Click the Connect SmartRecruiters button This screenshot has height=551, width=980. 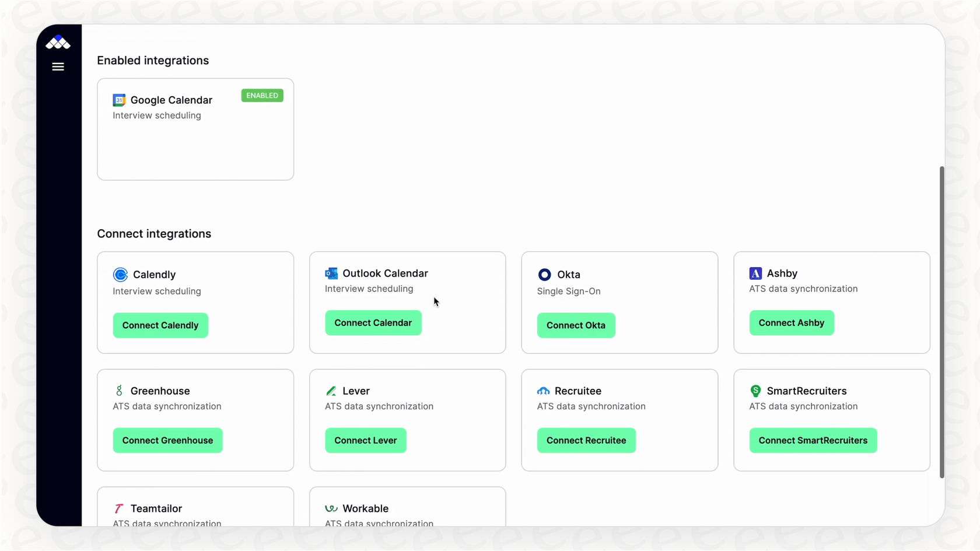(813, 440)
